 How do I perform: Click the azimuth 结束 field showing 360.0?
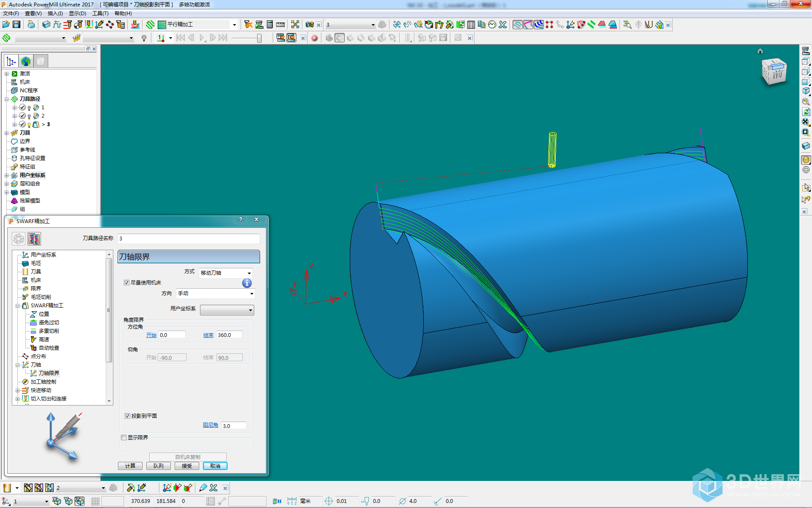229,335
